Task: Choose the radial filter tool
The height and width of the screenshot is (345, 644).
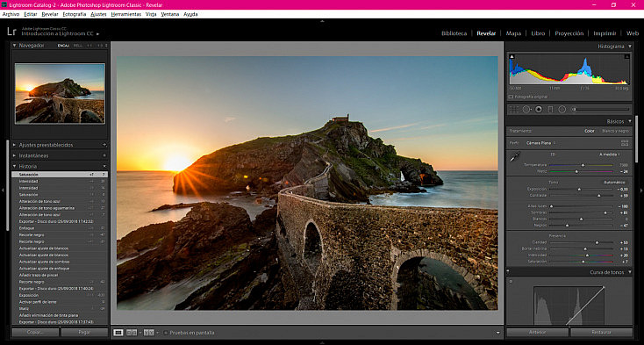Action: click(x=562, y=109)
